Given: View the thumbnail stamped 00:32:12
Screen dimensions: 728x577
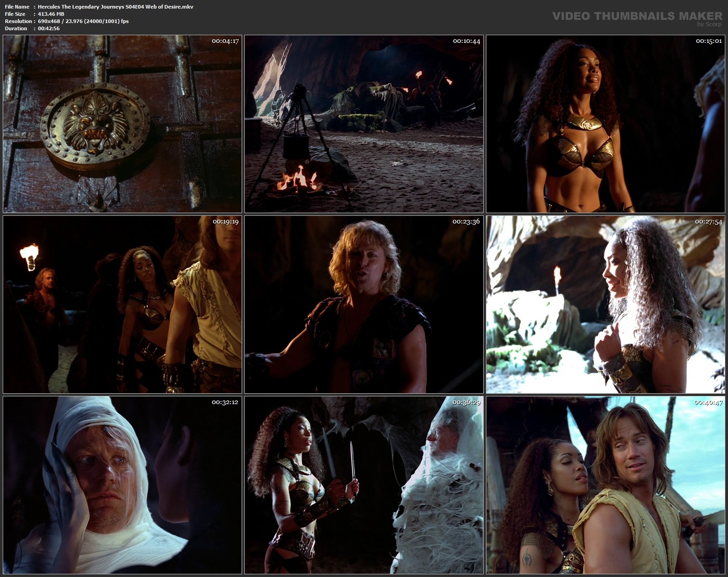Looking at the screenshot, I should coord(122,485).
